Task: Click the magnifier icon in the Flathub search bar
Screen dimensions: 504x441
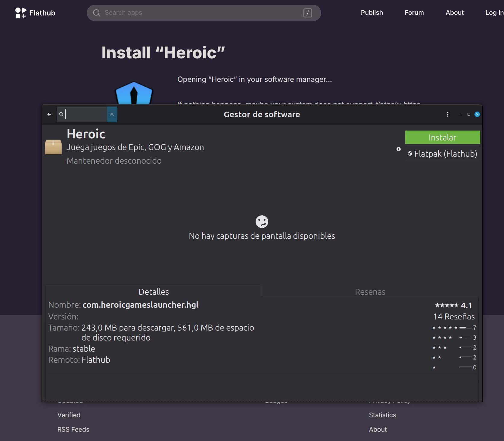Action: tap(96, 13)
